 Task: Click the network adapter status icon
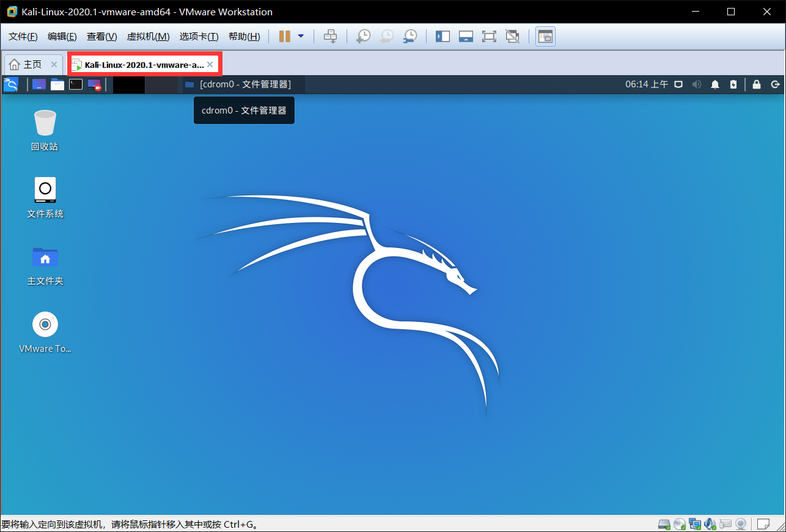[x=695, y=524]
